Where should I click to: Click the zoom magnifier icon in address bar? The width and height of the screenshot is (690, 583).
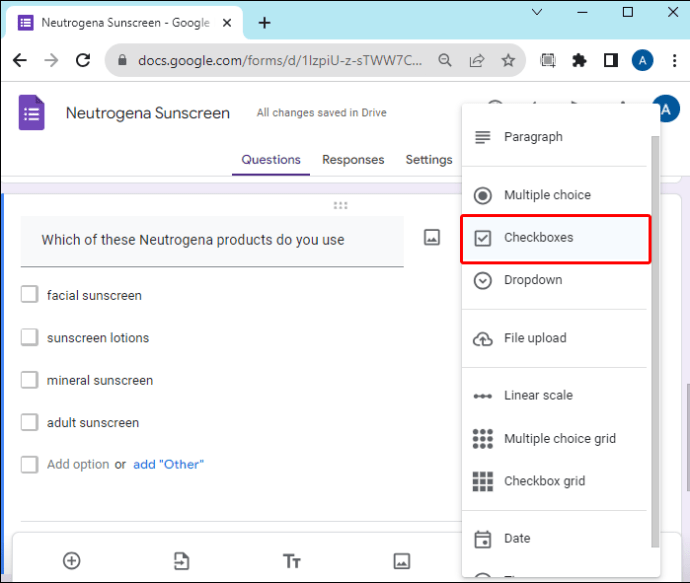click(445, 60)
